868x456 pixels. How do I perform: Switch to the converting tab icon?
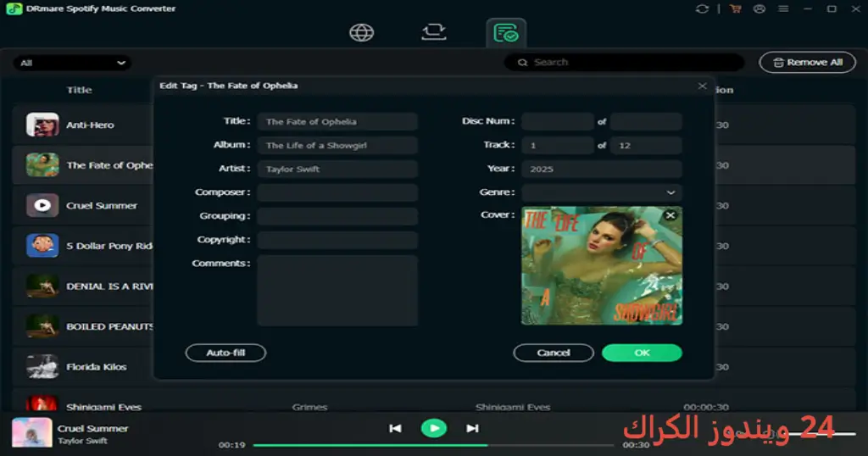434,31
